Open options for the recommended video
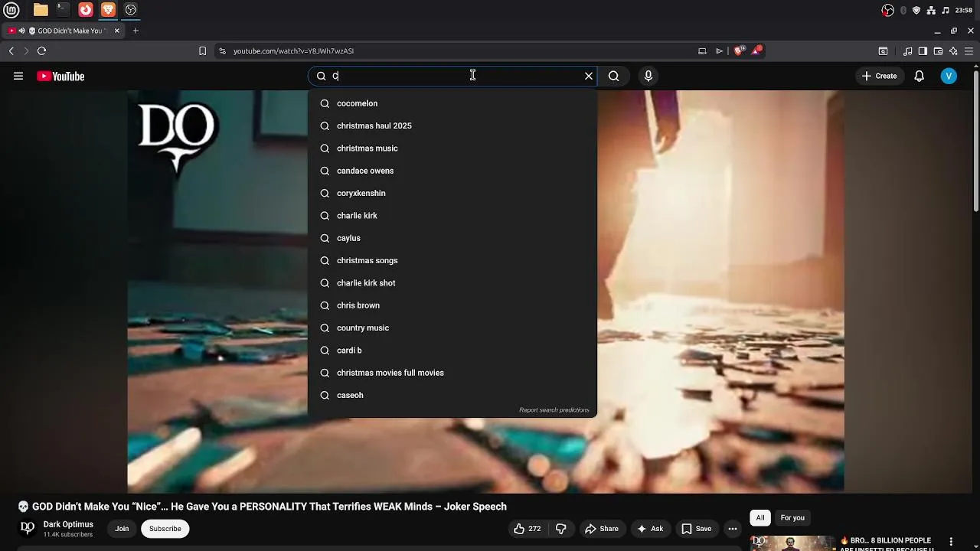This screenshot has width=980, height=551. coord(951,542)
